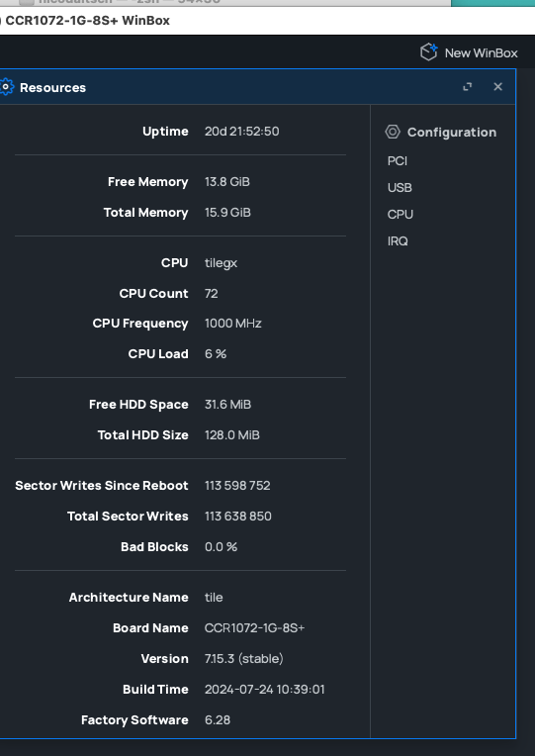Click the Factory Software label
535x756 pixels.
(x=134, y=720)
